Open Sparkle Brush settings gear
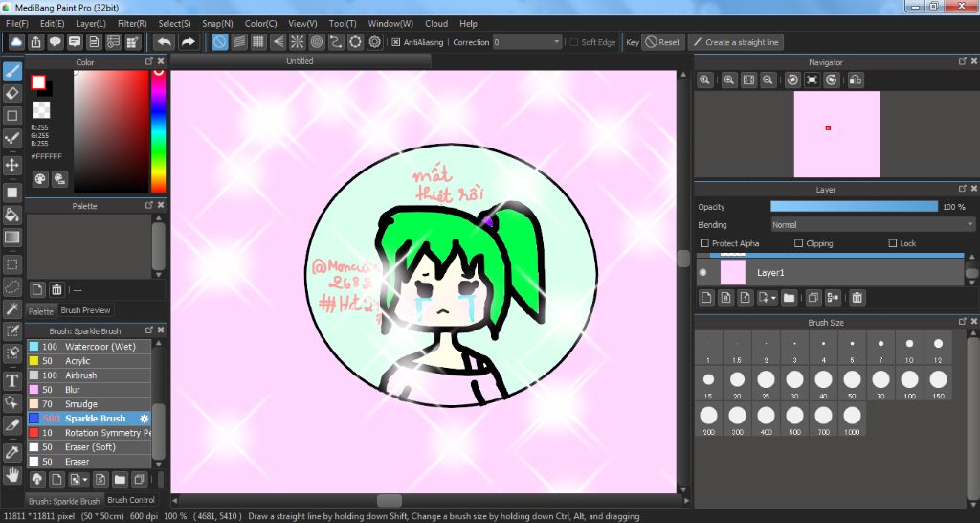The width and height of the screenshot is (980, 523). (145, 419)
